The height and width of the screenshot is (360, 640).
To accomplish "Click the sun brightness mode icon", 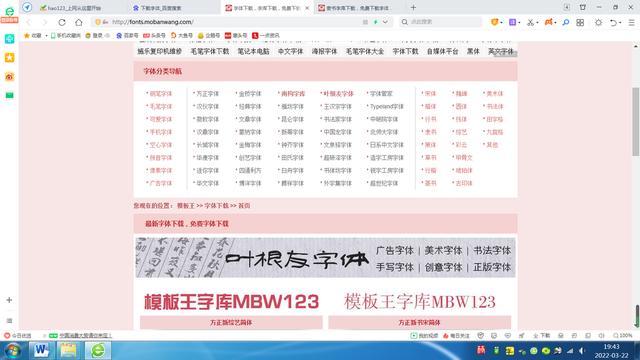I will 598,22.
